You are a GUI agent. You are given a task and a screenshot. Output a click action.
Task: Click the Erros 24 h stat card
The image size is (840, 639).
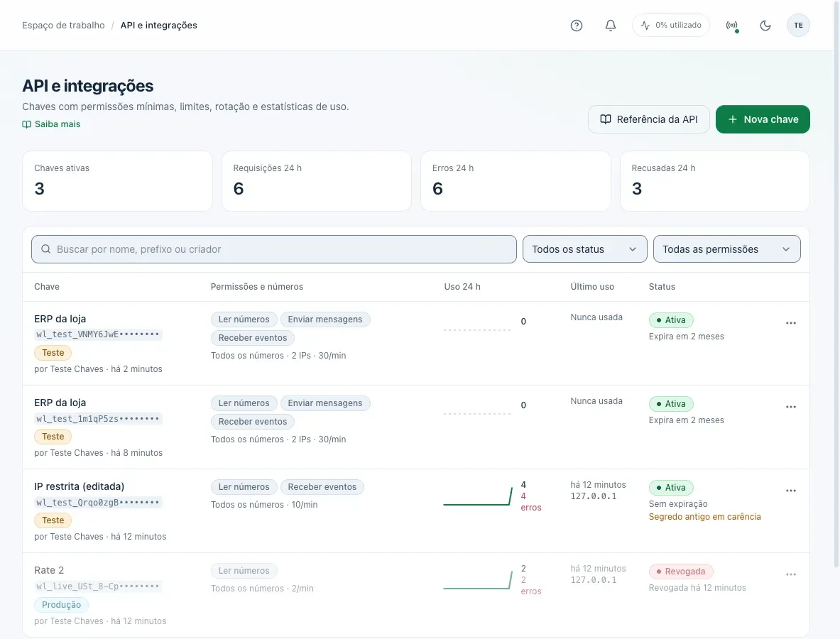point(516,181)
